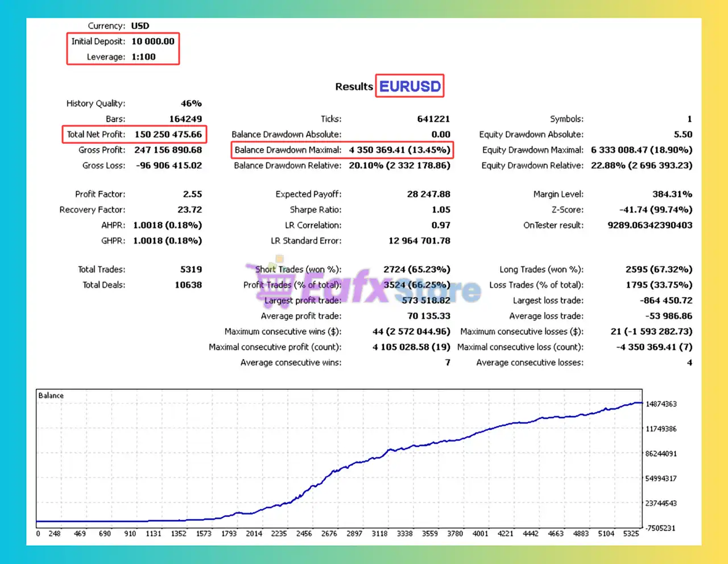This screenshot has height=564, width=728.
Task: Select the Sharpe Ratio value 1.05
Action: [440, 210]
